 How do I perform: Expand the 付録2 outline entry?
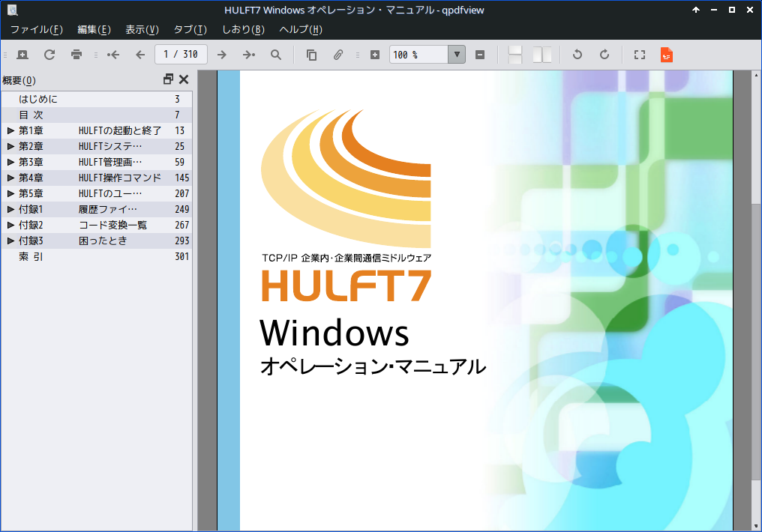10,225
